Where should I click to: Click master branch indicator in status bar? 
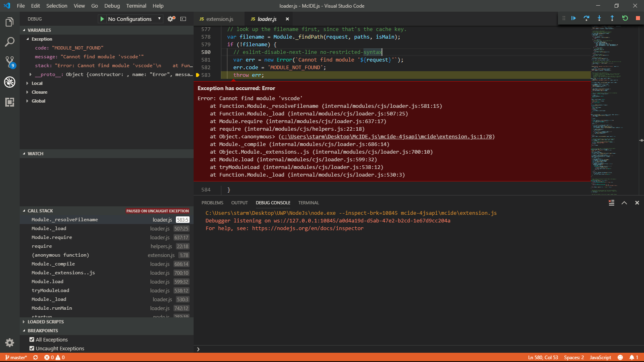16,357
